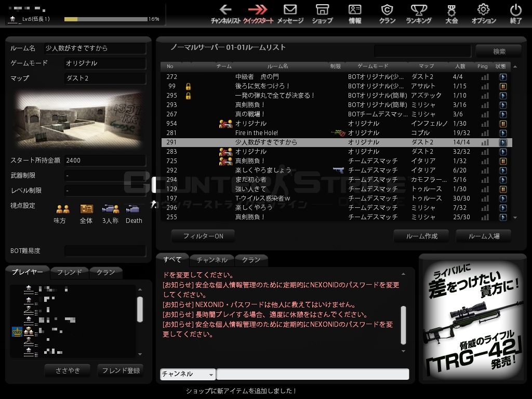532x399 pixels.
Task: Sort room list by ゲームモード column
Action: [373, 66]
